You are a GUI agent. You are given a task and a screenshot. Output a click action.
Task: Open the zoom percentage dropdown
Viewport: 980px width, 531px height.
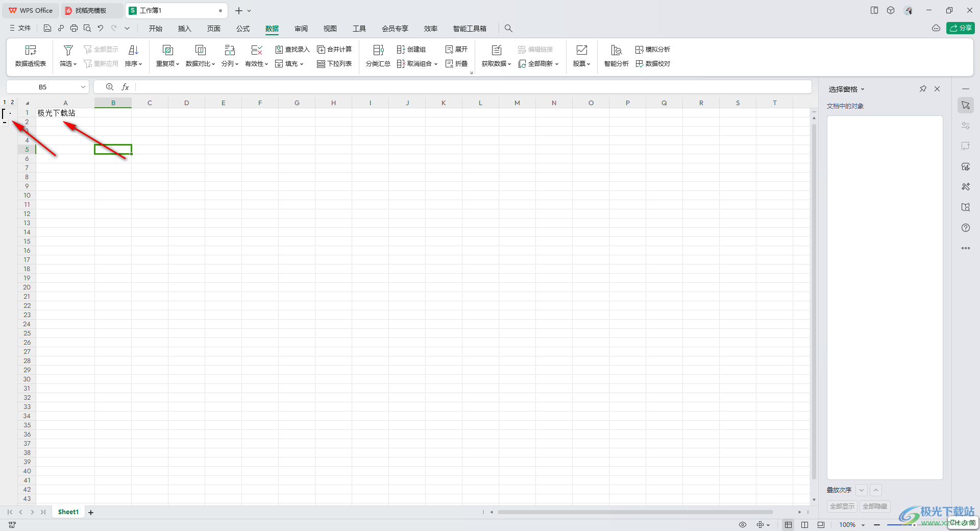pos(863,525)
